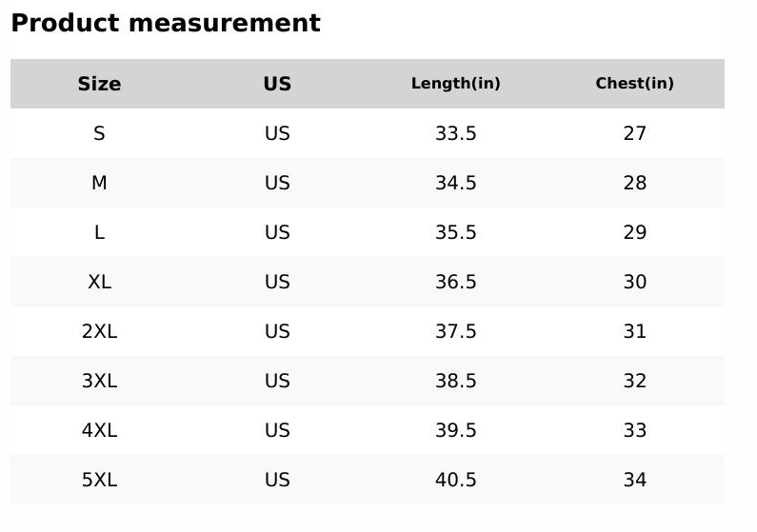Click the 33.5 length value
Image resolution: width=757 pixels, height=532 pixels.
pyautogui.click(x=455, y=133)
